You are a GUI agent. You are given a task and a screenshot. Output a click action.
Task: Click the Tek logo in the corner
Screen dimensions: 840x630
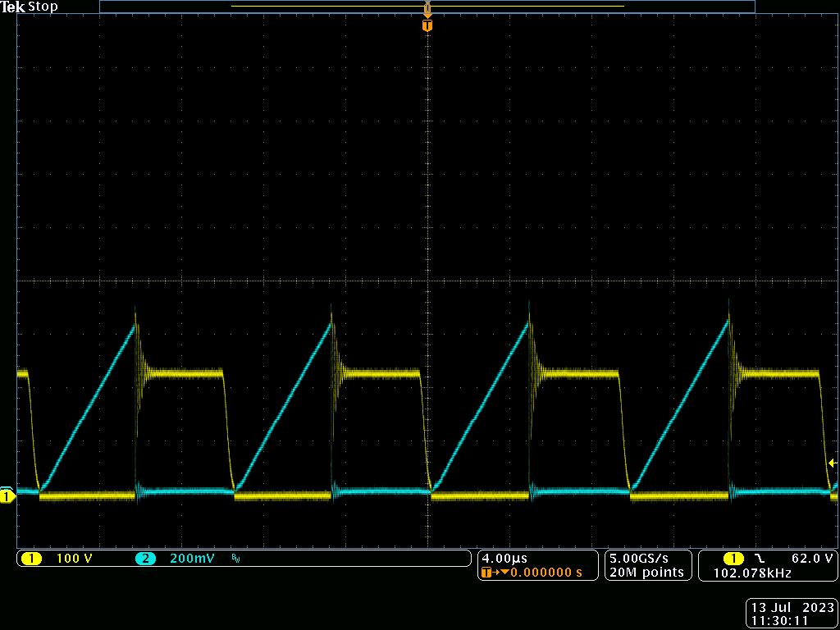12,7
